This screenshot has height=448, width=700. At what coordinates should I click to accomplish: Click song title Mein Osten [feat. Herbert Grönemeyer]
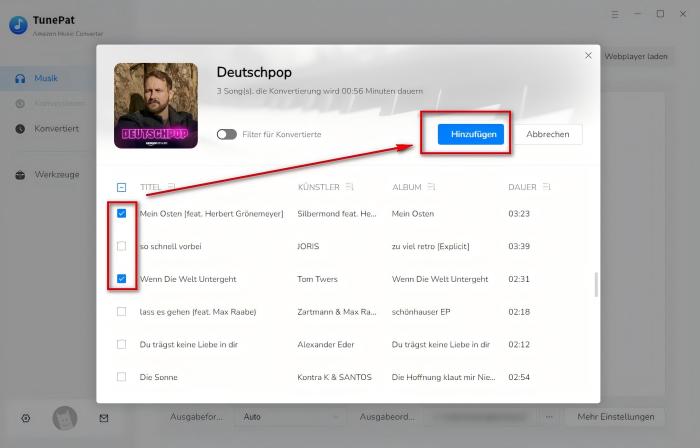(x=212, y=214)
